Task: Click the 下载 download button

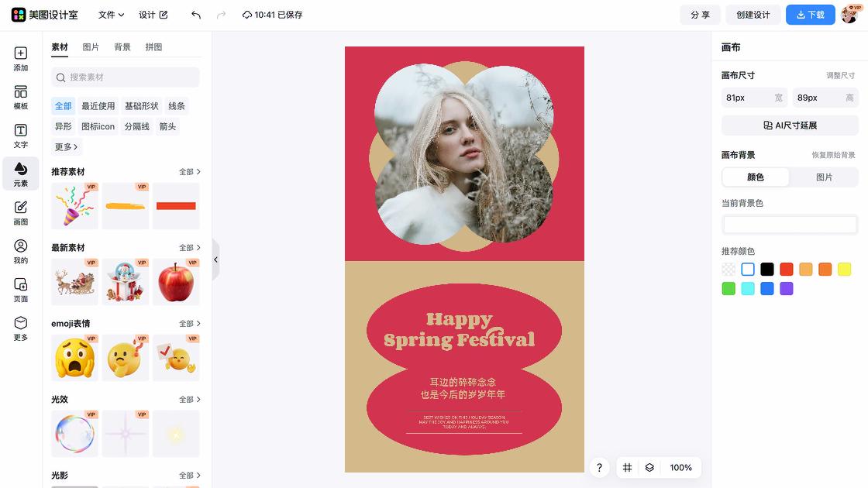Action: point(810,15)
